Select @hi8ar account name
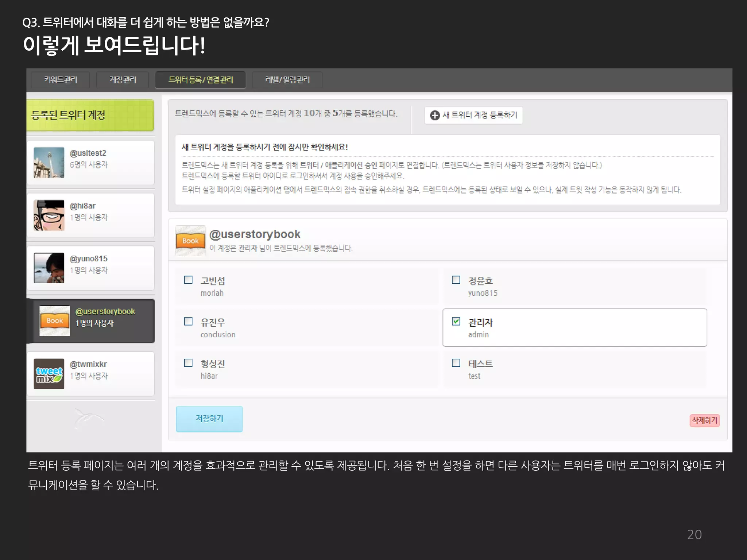This screenshot has height=560, width=747. click(83, 206)
